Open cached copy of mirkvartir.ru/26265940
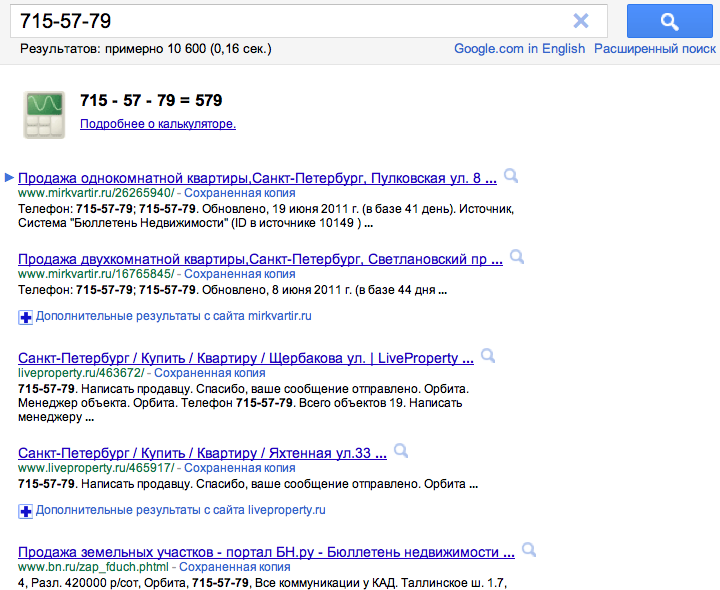Image resolution: width=720 pixels, height=590 pixels. pos(240,193)
